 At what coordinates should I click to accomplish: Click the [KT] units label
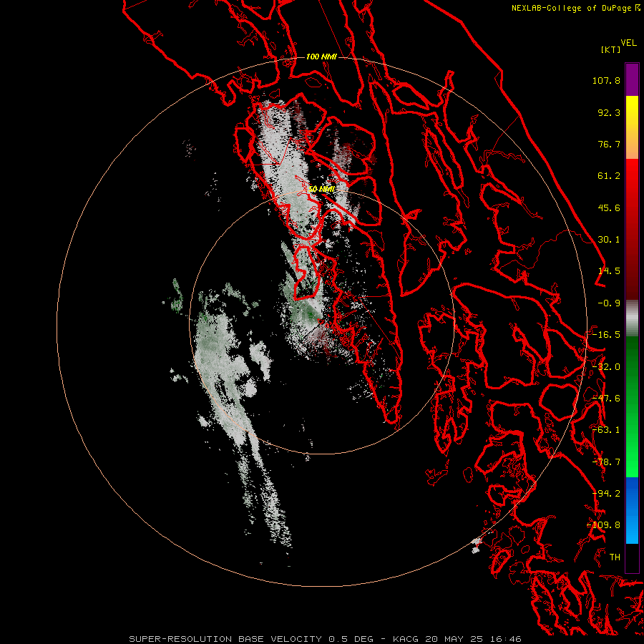tap(611, 49)
